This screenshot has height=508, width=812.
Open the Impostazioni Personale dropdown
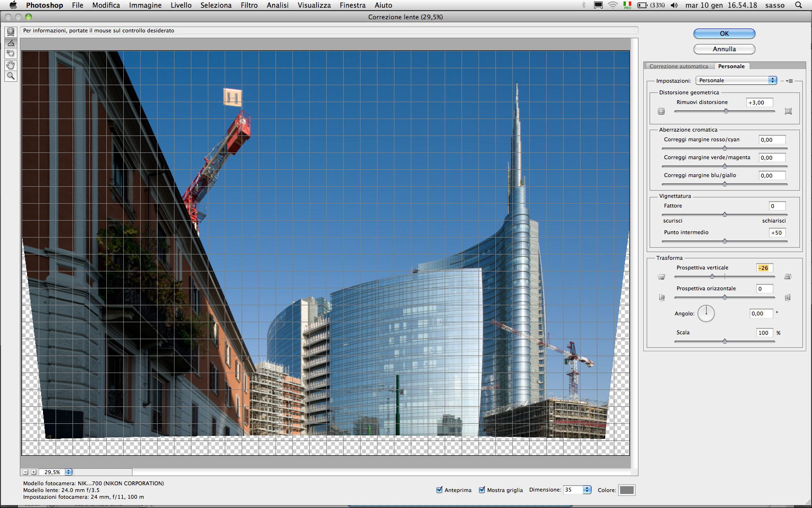736,80
